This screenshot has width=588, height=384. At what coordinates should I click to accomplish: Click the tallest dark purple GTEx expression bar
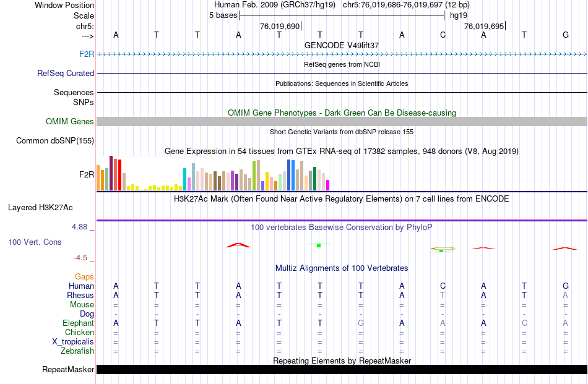[111, 173]
